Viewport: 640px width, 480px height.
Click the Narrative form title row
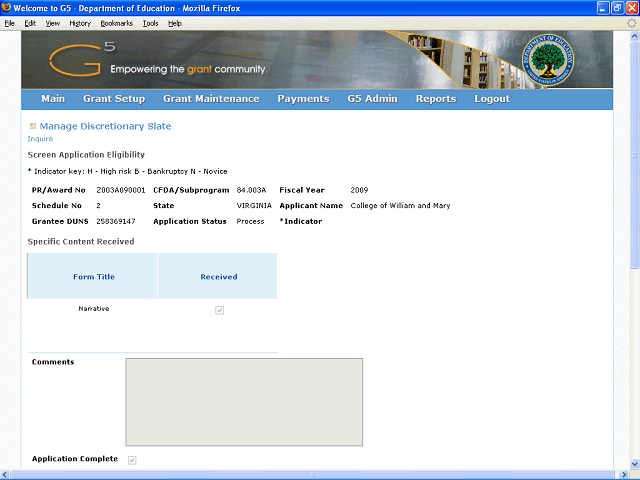(x=94, y=309)
